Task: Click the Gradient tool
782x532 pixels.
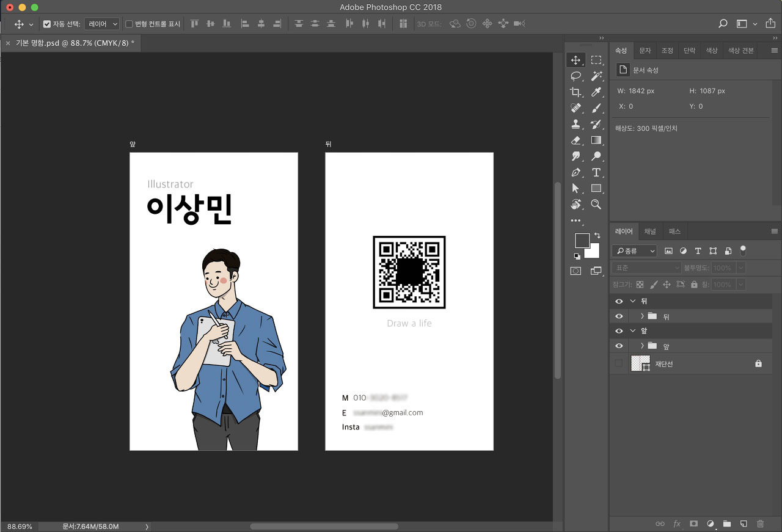Action: [596, 140]
